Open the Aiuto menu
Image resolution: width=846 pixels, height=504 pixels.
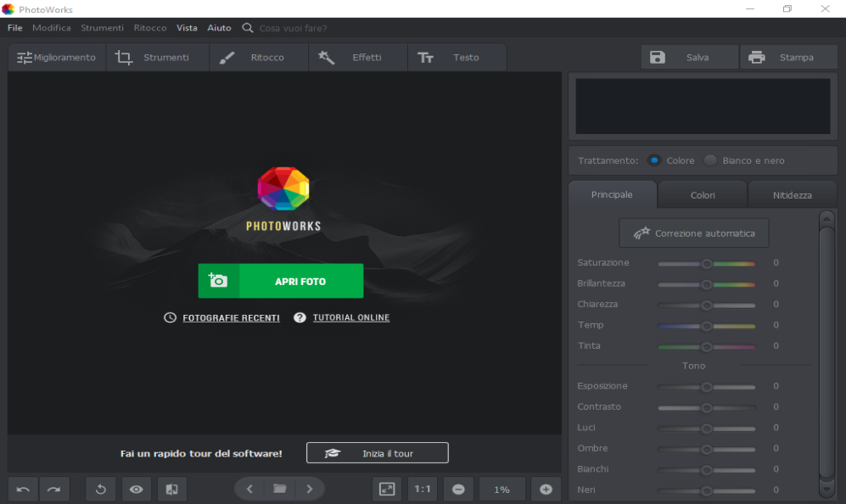coord(219,28)
